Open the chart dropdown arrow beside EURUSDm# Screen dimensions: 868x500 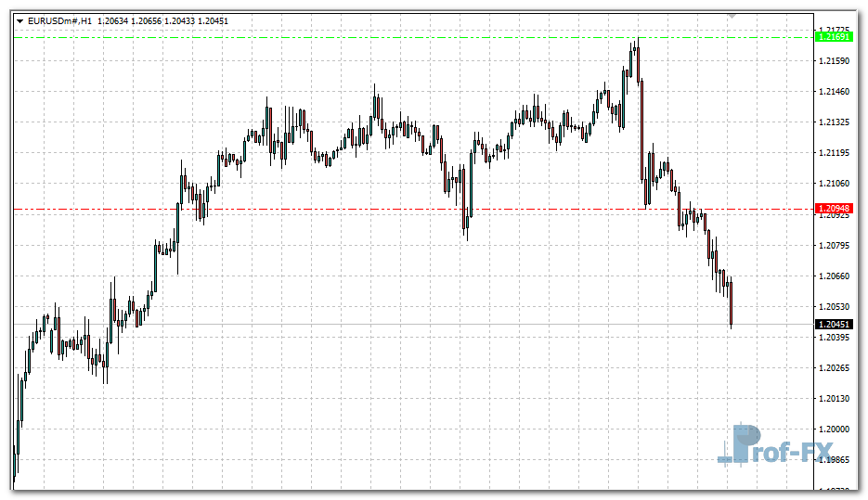coord(19,20)
